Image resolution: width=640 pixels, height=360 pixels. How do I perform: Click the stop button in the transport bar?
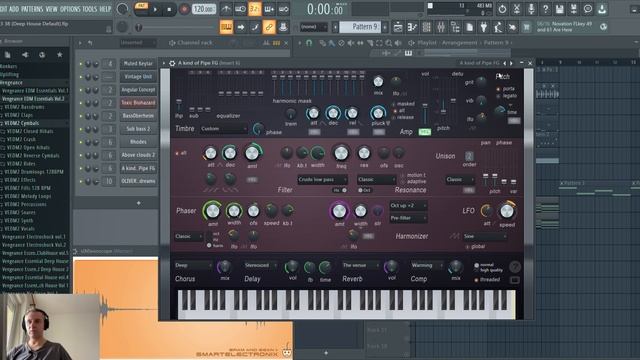click(169, 9)
